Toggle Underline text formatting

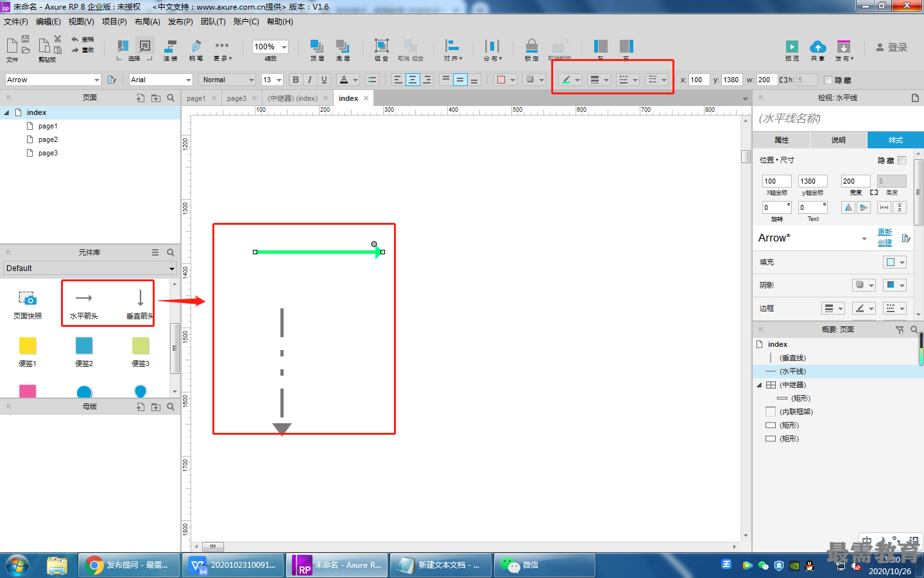point(324,80)
